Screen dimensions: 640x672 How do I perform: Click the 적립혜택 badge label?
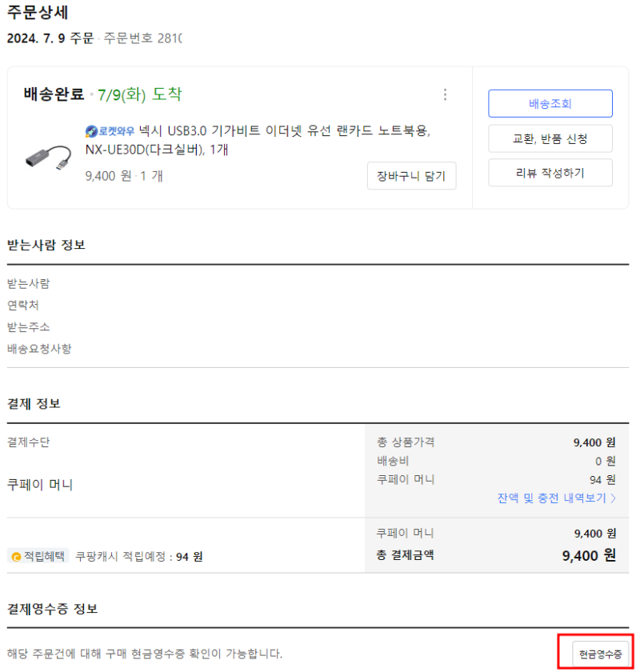[38, 556]
